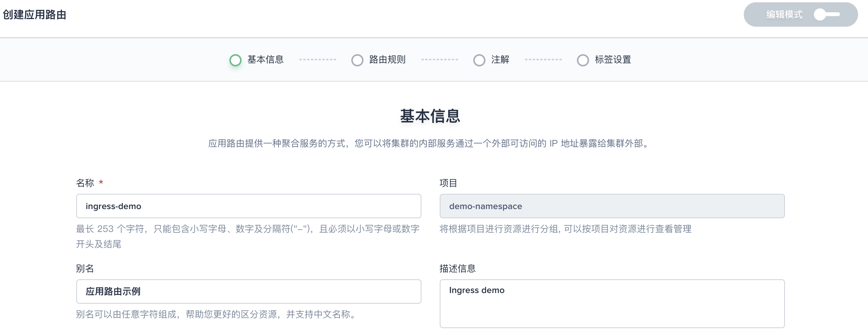Go to the 路由规则 step label
The height and width of the screenshot is (335, 868).
coord(388,60)
